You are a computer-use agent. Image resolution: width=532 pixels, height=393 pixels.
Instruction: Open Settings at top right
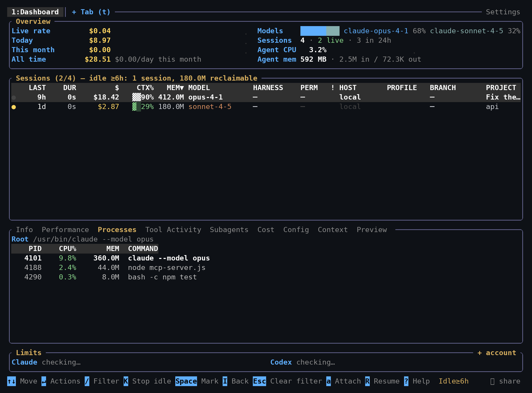coord(503,12)
